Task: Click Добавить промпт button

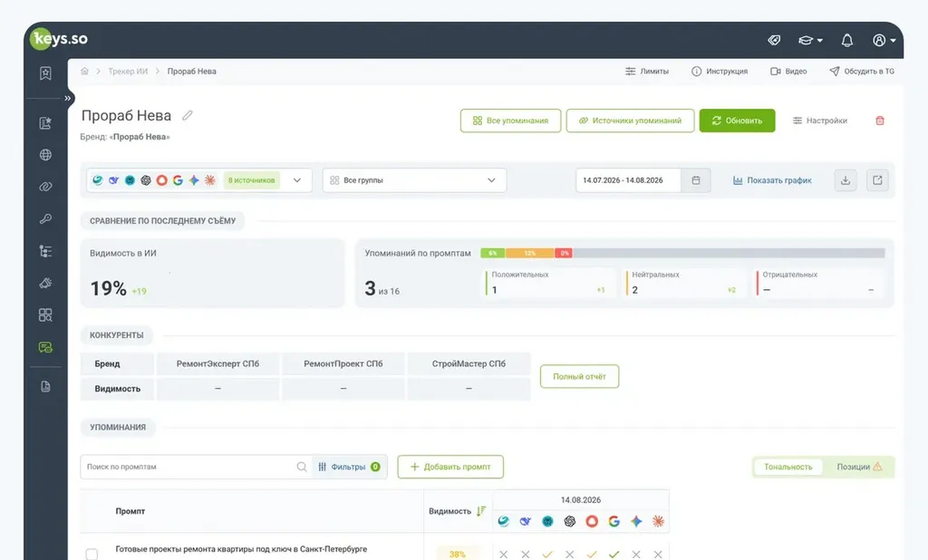Action: [450, 467]
